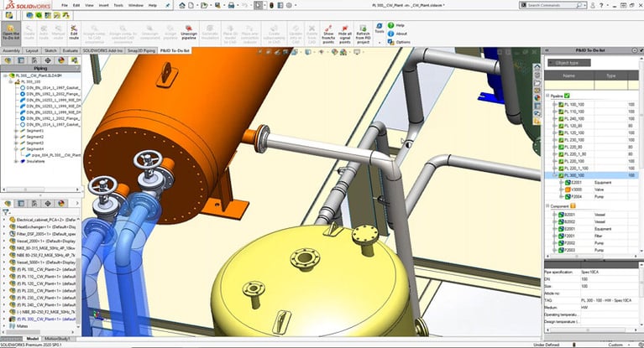Click the Rebuild traffic light icon
644x348 pixels.
[271, 5]
